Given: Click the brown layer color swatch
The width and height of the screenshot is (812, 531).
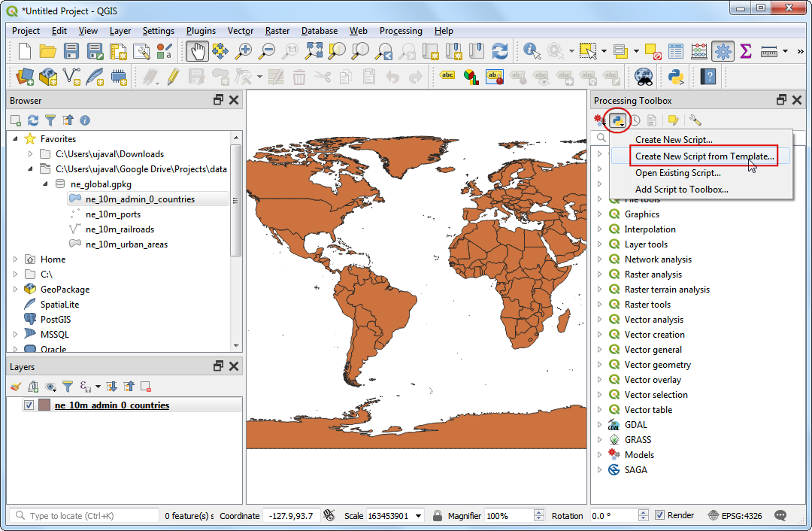Looking at the screenshot, I should click(44, 405).
